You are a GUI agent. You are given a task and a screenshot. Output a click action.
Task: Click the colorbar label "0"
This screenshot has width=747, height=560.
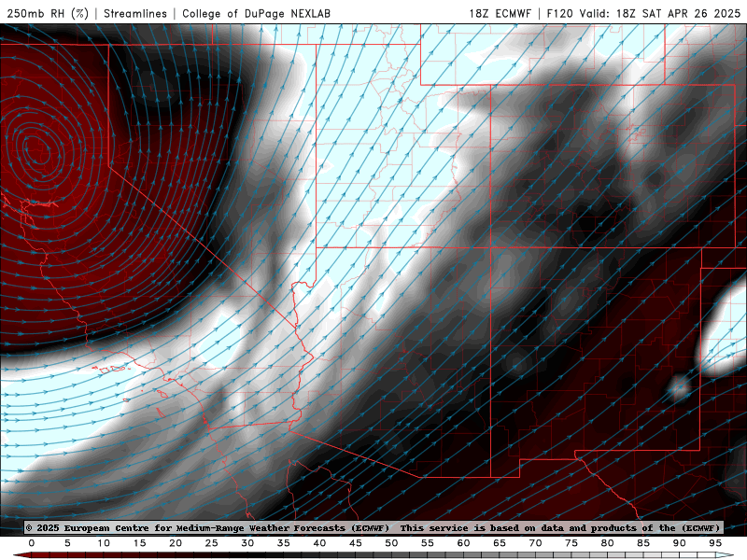(32, 543)
